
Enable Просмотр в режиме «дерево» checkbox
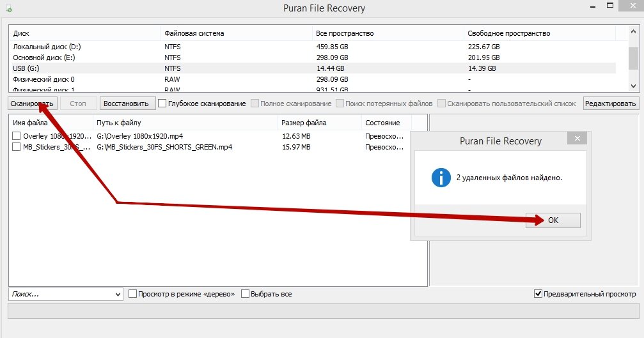[x=132, y=294]
